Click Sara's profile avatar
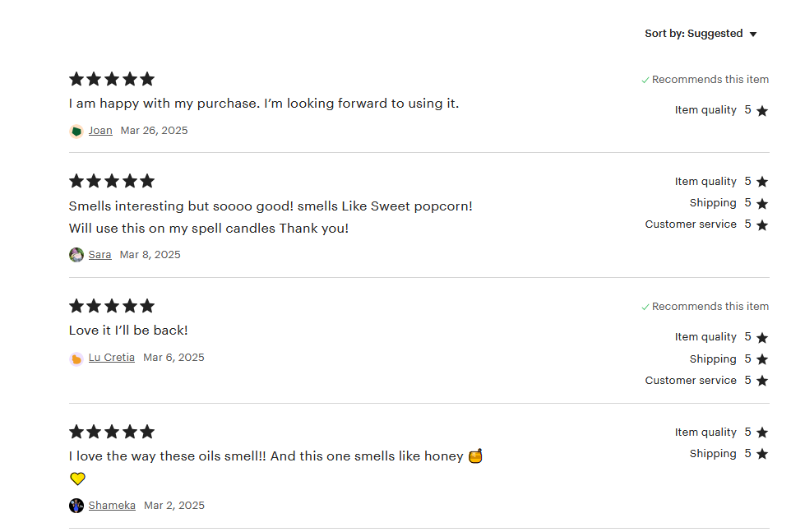The image size is (791, 532). coord(76,255)
